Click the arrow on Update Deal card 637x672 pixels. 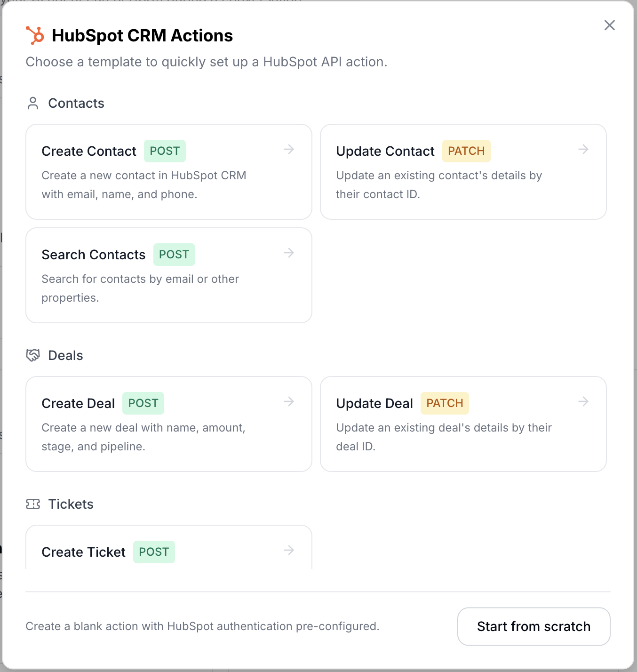coord(583,401)
